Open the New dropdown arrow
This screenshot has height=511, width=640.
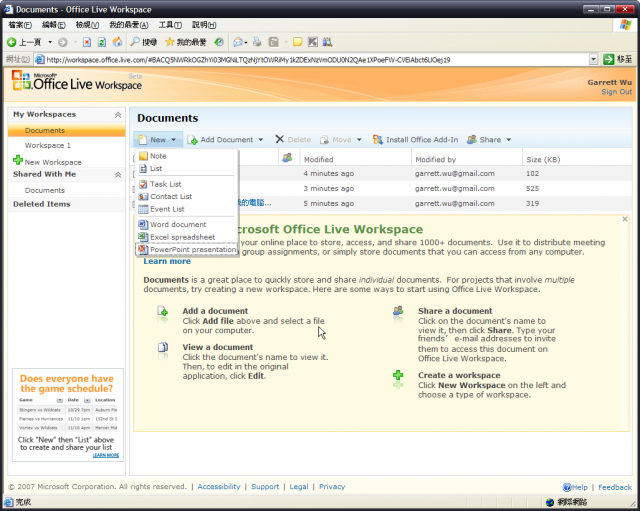[173, 140]
